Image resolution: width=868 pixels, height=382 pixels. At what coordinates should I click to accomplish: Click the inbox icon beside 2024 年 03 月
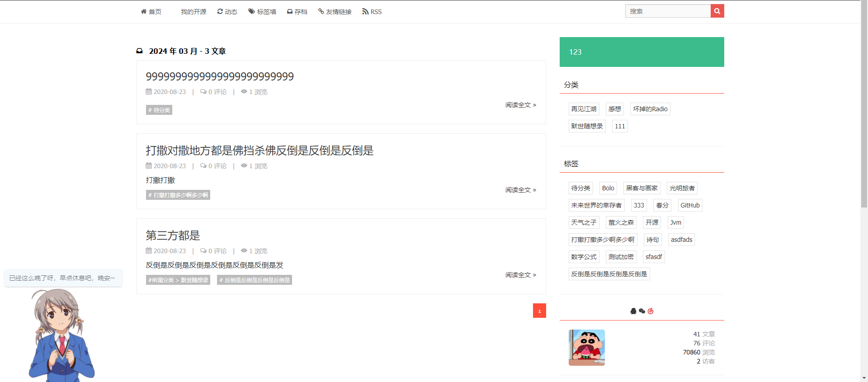[x=140, y=51]
